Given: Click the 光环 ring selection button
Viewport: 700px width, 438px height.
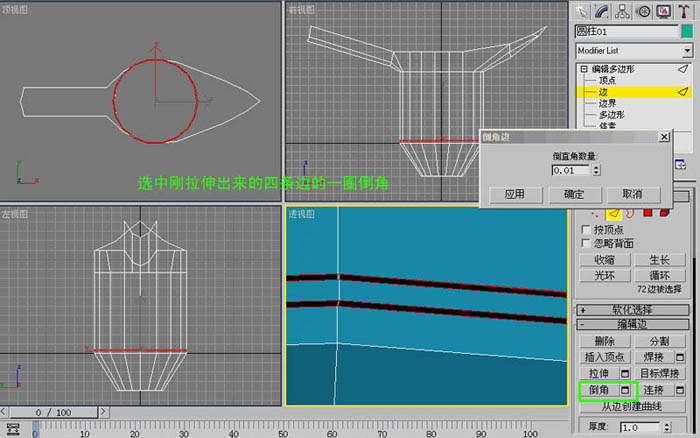Looking at the screenshot, I should tap(604, 275).
